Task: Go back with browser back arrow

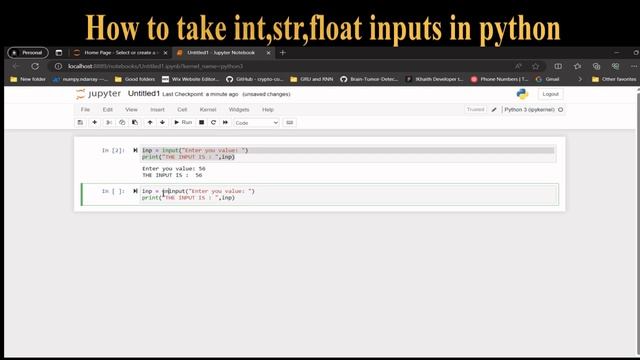Action: pos(16,66)
